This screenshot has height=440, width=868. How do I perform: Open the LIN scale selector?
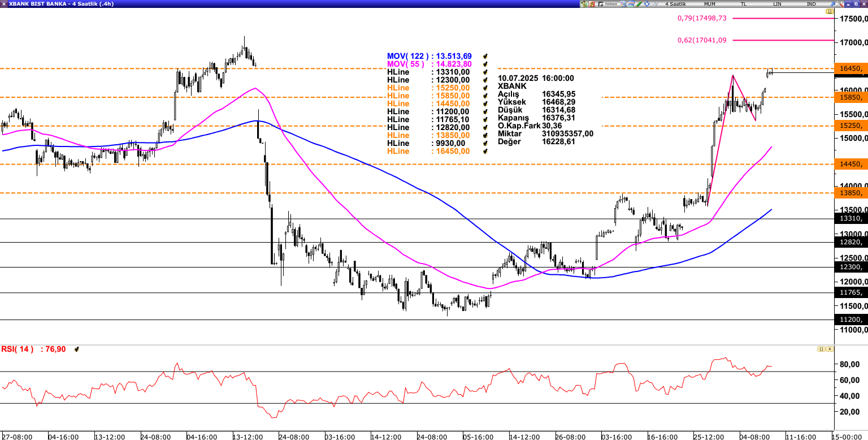pos(778,4)
